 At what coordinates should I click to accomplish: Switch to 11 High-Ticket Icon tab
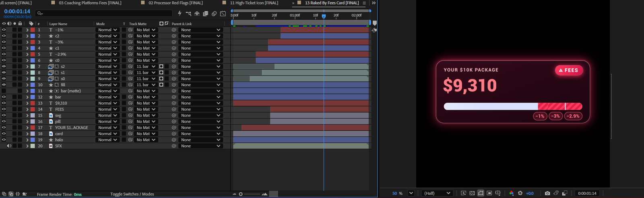tap(254, 3)
